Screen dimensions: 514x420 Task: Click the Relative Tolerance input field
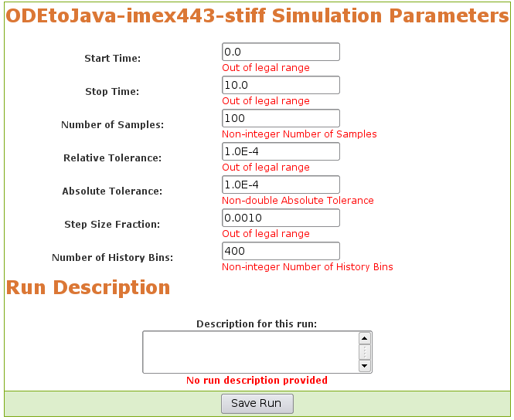(x=281, y=151)
